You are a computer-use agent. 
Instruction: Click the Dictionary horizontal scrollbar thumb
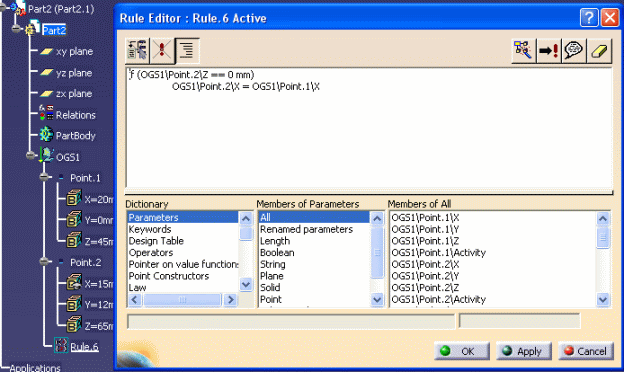(x=182, y=300)
